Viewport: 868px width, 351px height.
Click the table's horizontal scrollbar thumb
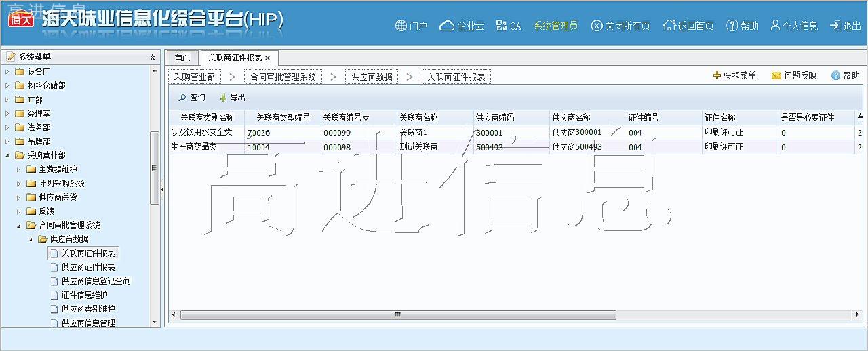tap(397, 315)
